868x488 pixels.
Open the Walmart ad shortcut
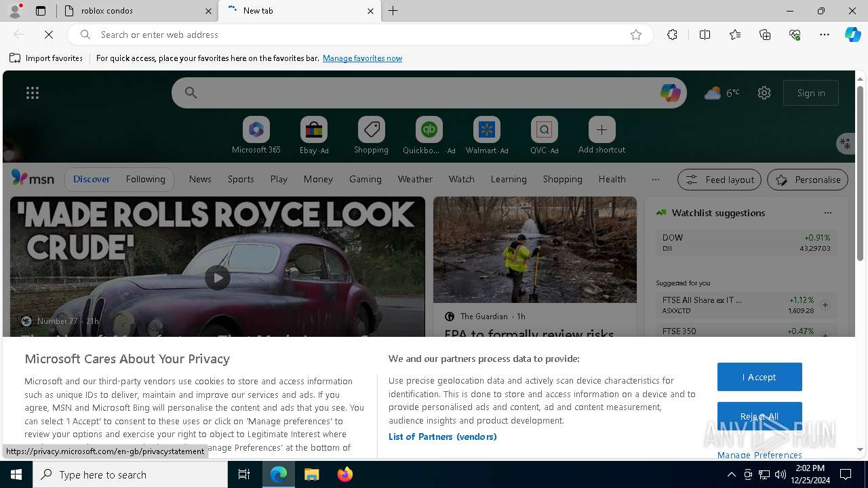486,136
